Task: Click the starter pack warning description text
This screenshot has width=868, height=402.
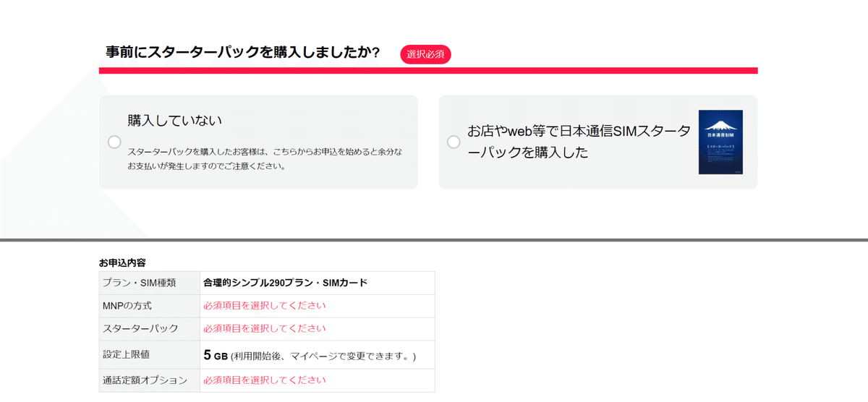Action: coord(265,159)
